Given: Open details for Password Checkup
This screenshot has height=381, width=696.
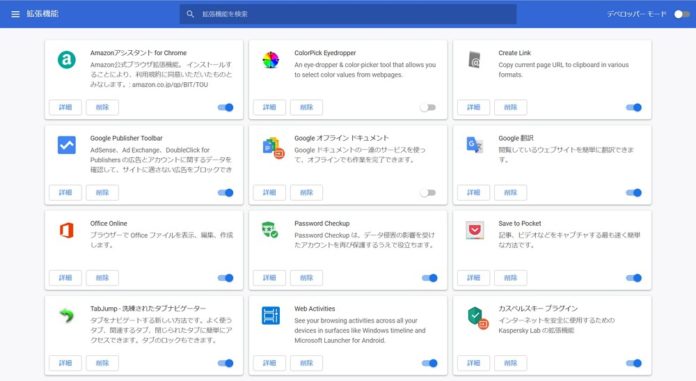Looking at the screenshot, I should click(x=269, y=278).
